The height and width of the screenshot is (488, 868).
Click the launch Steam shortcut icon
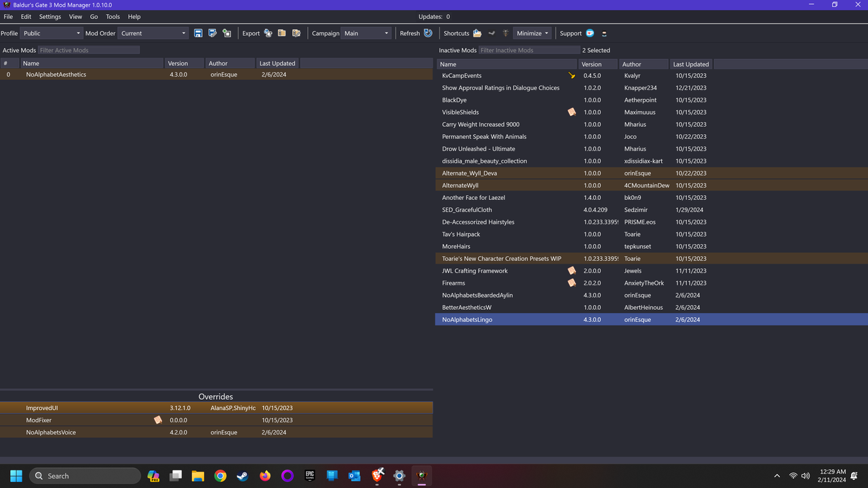click(491, 33)
